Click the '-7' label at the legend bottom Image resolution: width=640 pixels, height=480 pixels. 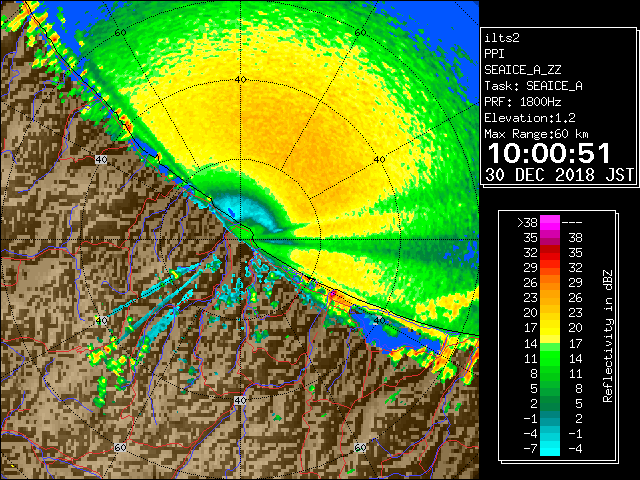click(x=530, y=449)
